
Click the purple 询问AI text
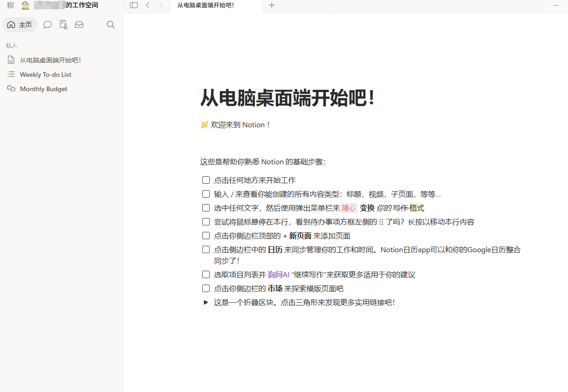[278, 274]
